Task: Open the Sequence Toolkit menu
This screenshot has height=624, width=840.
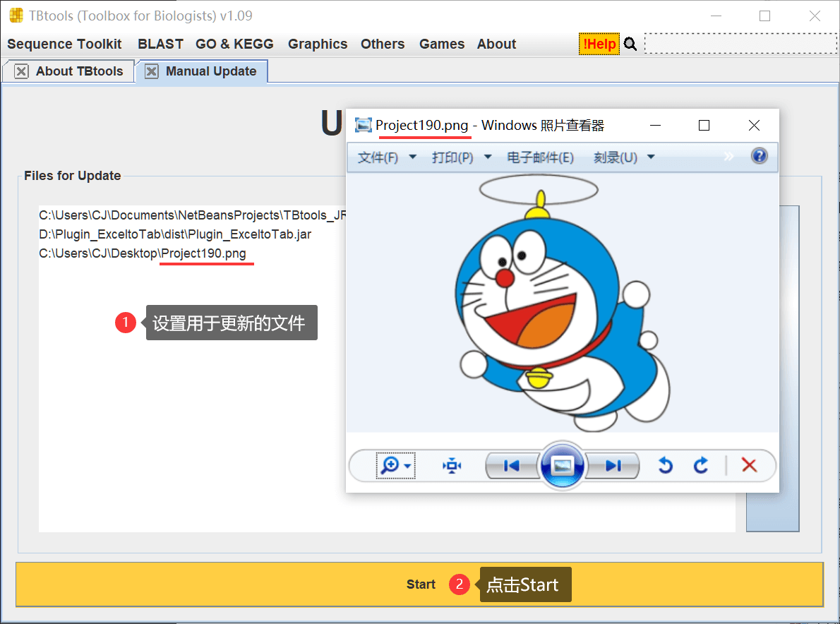Action: 64,44
